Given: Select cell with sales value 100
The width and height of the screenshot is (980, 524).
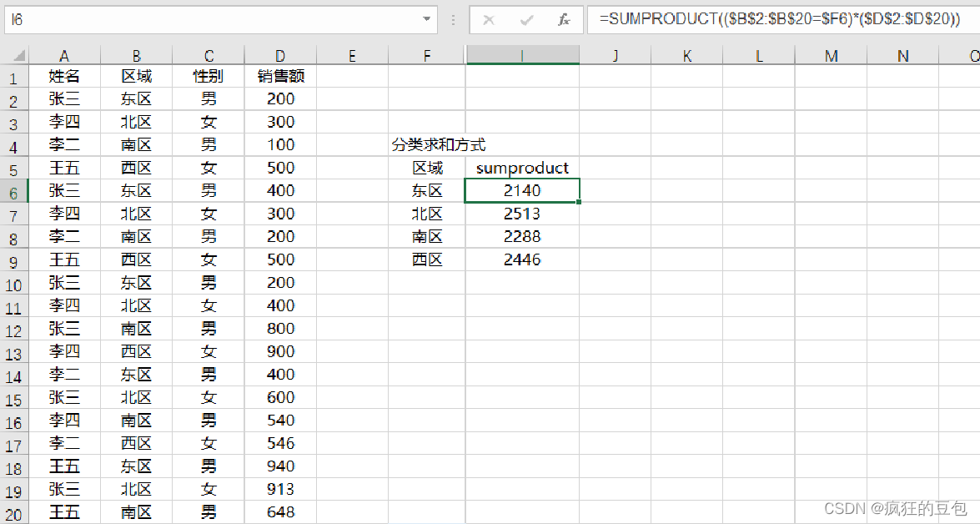Looking at the screenshot, I should (x=280, y=145).
